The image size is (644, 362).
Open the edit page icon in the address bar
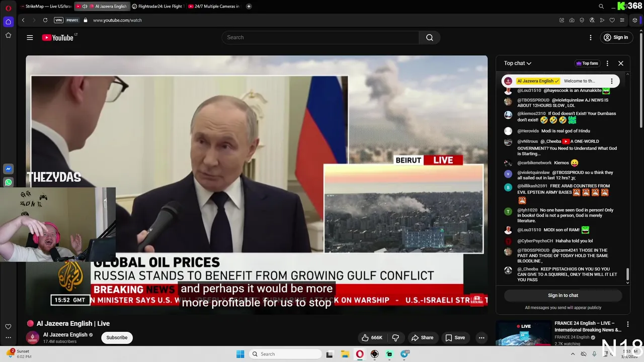coord(561,20)
